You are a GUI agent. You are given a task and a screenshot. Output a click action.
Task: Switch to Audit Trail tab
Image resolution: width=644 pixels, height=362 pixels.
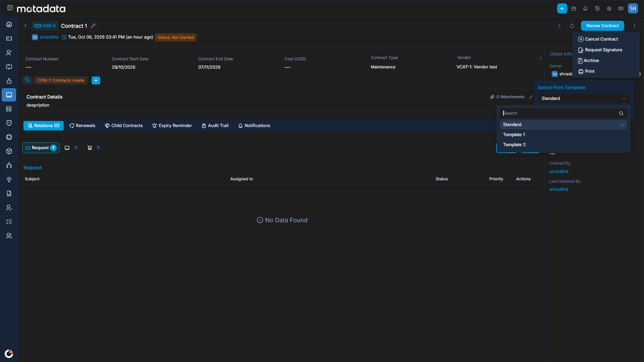coord(215,126)
